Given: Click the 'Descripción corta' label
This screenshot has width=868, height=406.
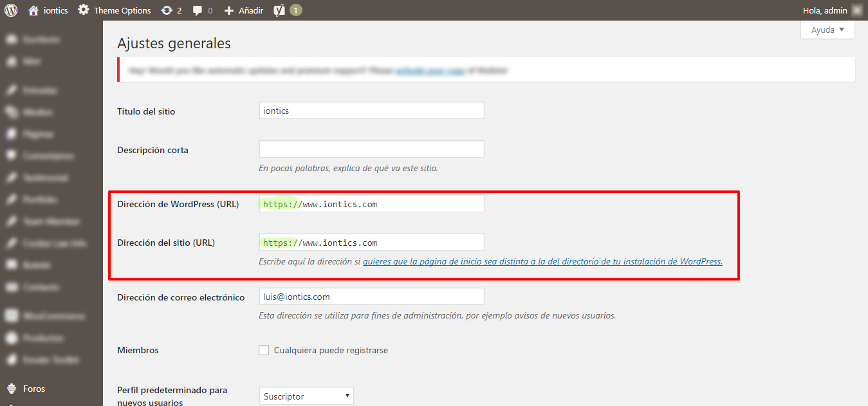Looking at the screenshot, I should [152, 150].
